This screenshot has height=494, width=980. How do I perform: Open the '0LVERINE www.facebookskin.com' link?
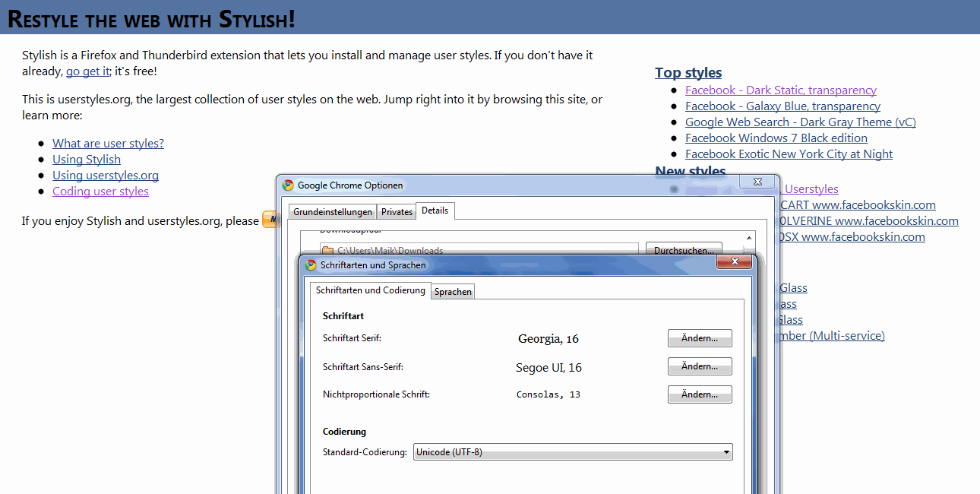pos(869,220)
